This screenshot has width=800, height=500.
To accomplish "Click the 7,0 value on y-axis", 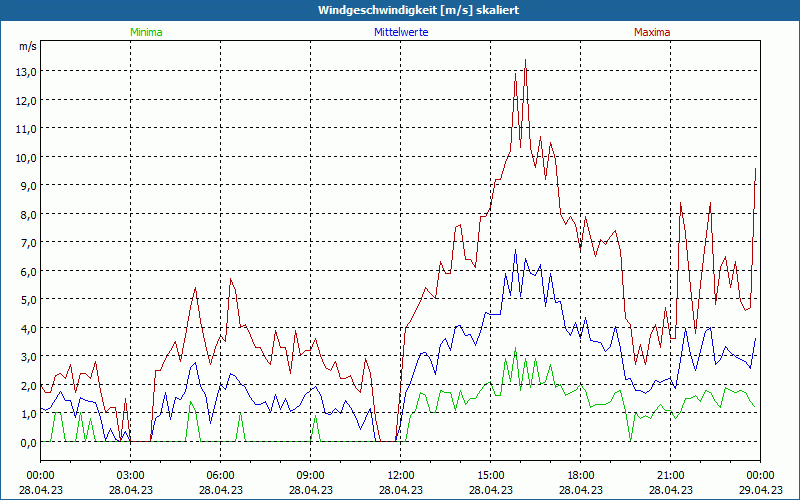I will [x=26, y=242].
